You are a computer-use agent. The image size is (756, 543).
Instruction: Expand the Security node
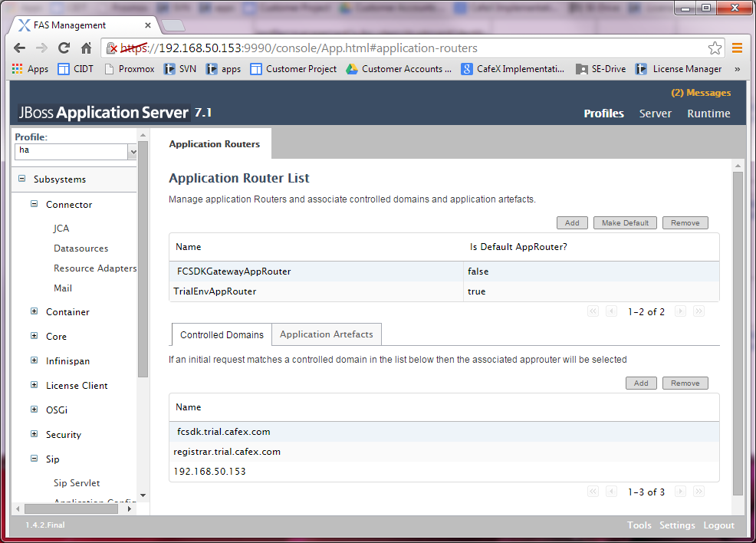pyautogui.click(x=35, y=434)
